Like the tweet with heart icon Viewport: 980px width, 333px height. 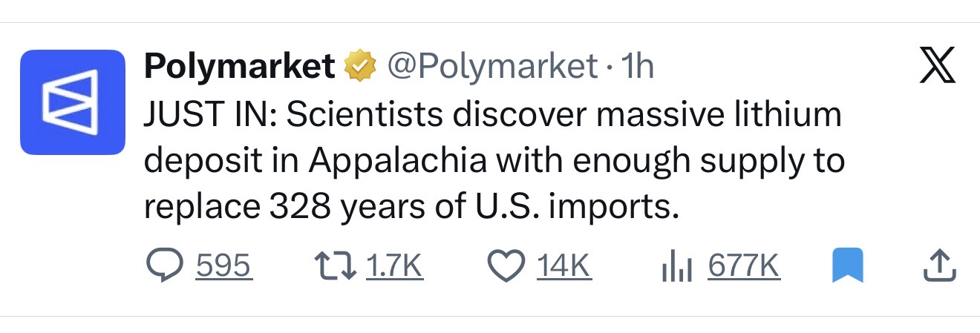point(505,266)
